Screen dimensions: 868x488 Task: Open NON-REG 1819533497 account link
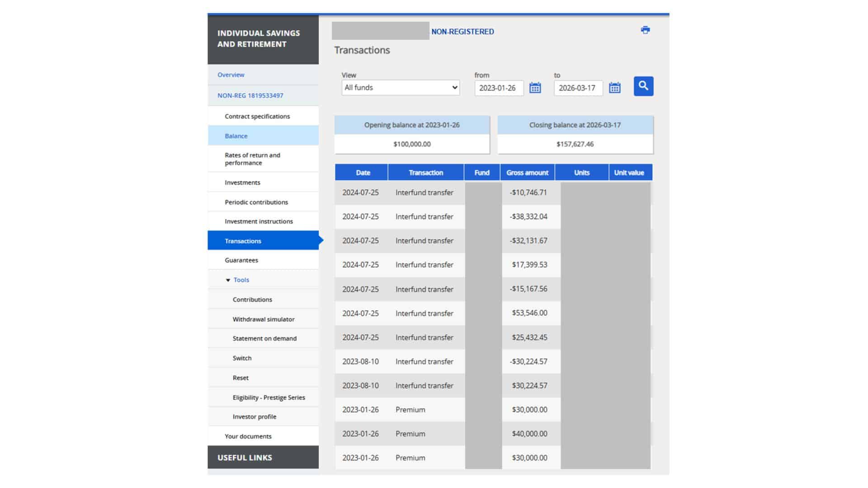click(250, 95)
